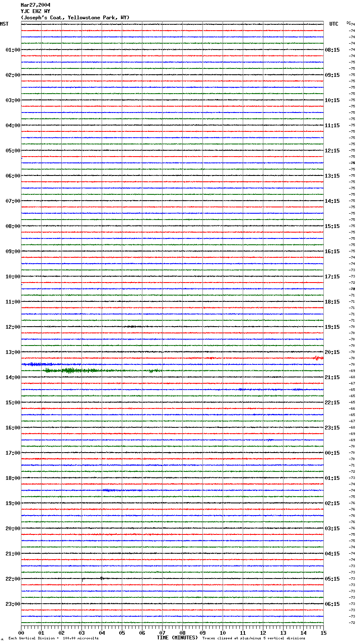Select the MST time label '03:00'
Image resolution: width=357 pixels, height=644 pixels.
coord(13,100)
